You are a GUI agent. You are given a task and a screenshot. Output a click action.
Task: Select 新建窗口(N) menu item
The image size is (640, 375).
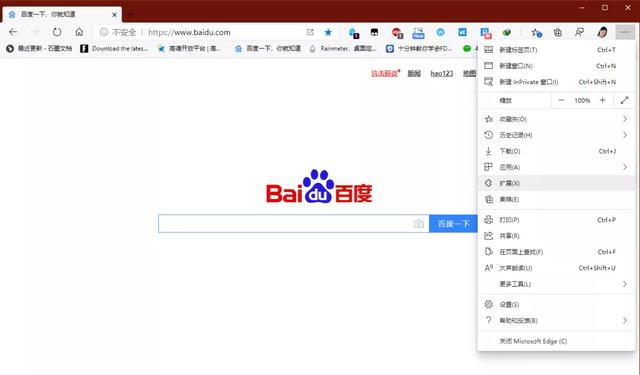[556, 66]
